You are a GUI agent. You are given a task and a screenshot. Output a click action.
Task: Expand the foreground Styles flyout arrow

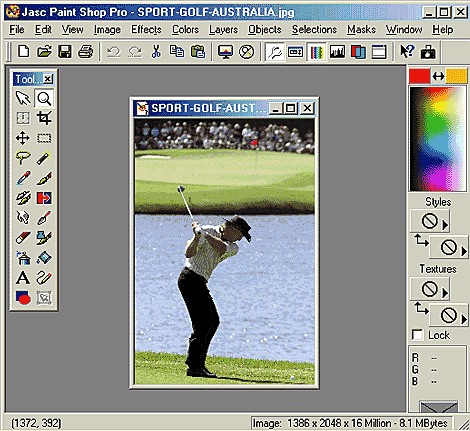point(445,225)
